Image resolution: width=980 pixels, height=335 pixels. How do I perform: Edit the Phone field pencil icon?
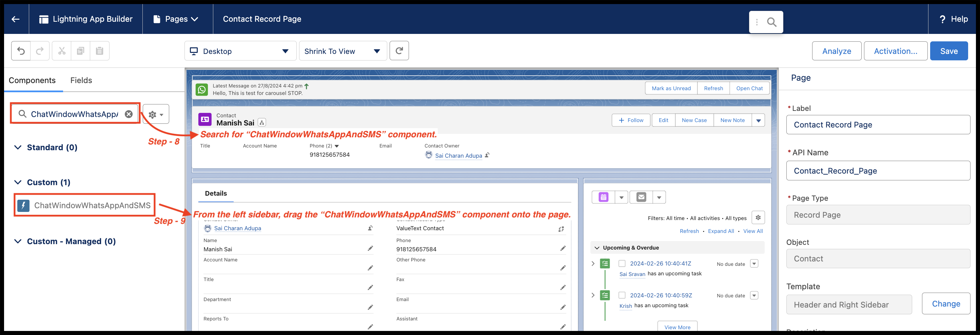(563, 248)
